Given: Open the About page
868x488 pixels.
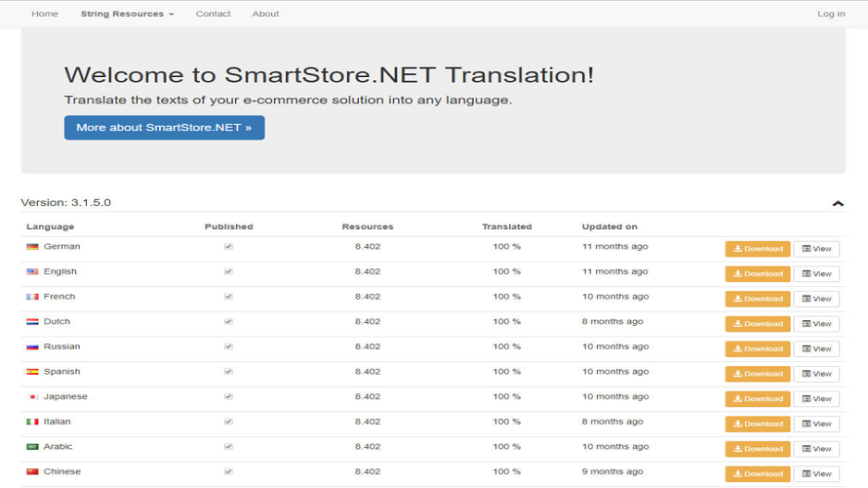Looking at the screenshot, I should pos(265,14).
